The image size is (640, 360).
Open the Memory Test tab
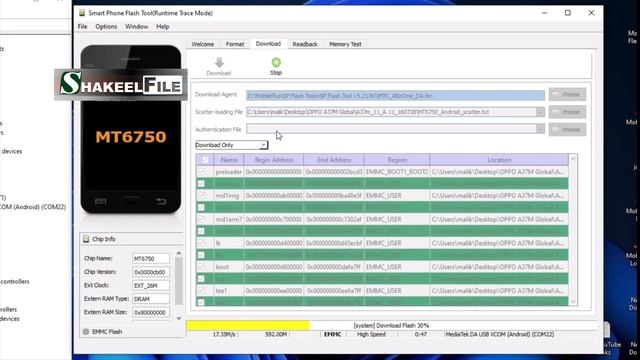345,44
